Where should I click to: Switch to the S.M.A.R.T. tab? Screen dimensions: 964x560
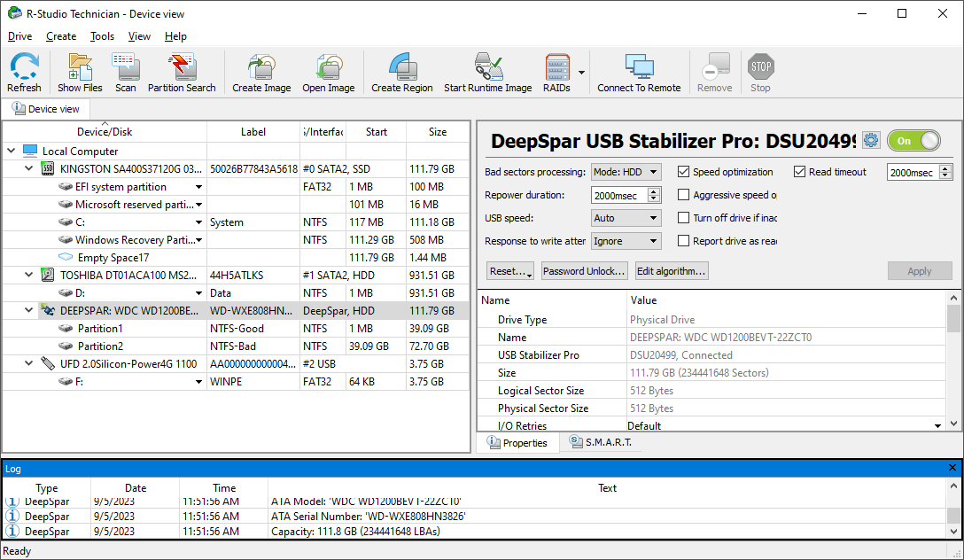(x=600, y=442)
